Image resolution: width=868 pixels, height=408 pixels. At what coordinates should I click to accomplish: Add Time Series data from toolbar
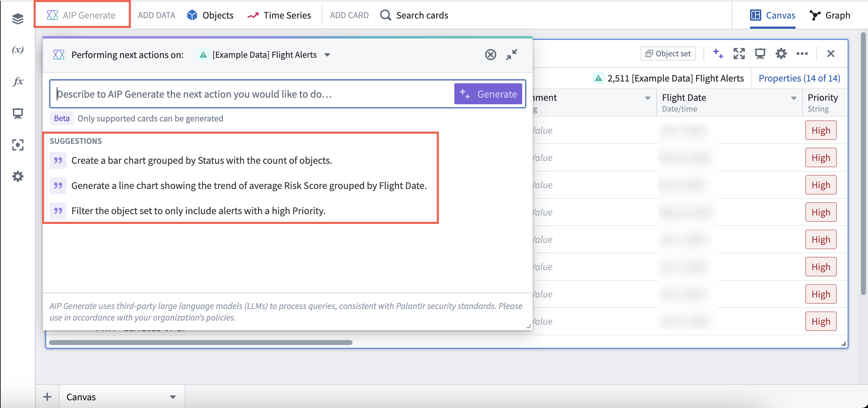click(279, 15)
